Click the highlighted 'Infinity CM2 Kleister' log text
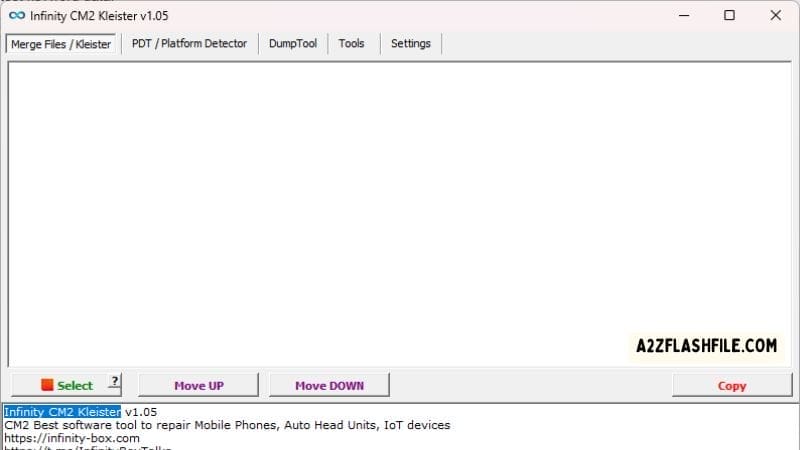This screenshot has height=450, width=800. pyautogui.click(x=62, y=412)
